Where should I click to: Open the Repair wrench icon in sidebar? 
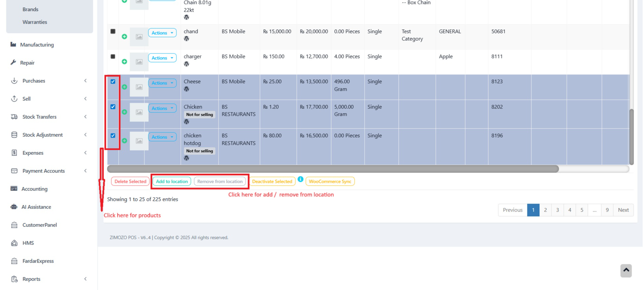13,62
